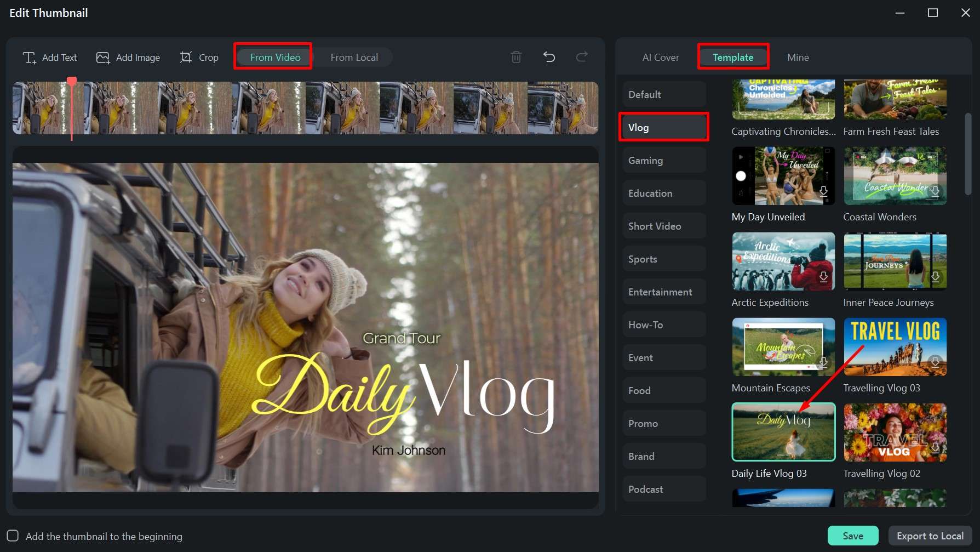The width and height of the screenshot is (980, 552).
Task: Click Export to Local button
Action: [x=930, y=536]
